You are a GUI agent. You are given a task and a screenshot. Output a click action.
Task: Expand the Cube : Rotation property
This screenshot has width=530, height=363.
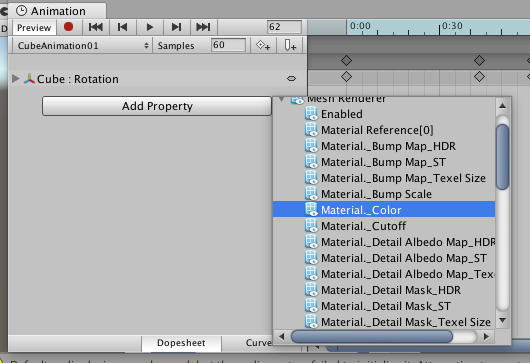[16, 78]
